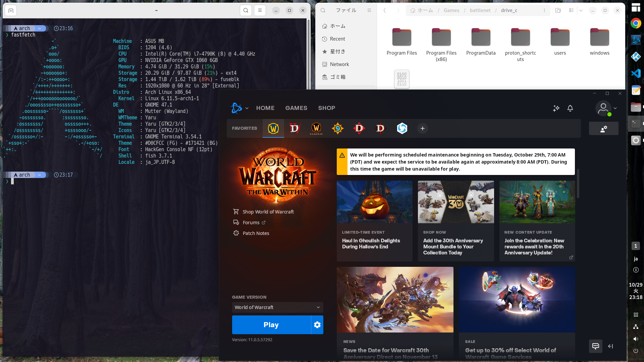Select Diablo III favorite icon
644x362 pixels.
(380, 128)
